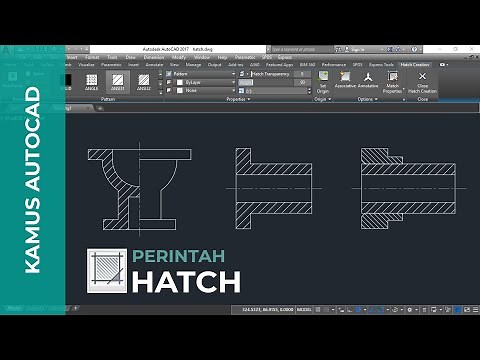Open the Performance ribbon tab
This screenshot has width=480, height=360.
point(334,65)
